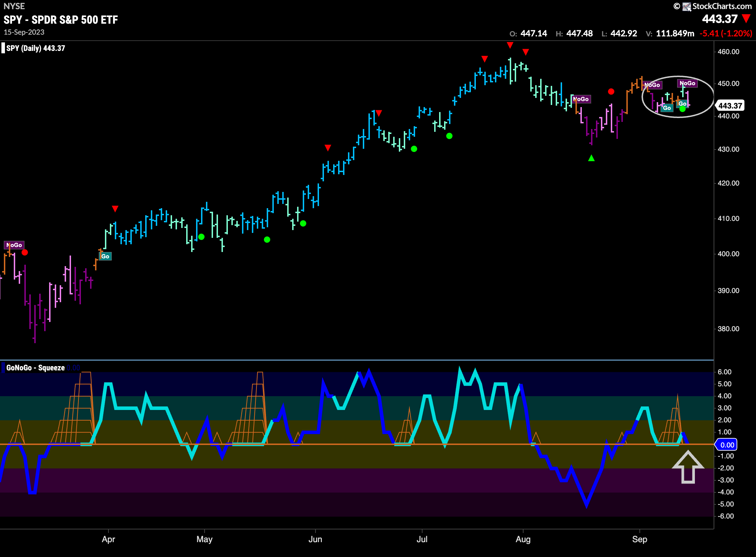Click the green dot under late June bars

coord(414,149)
